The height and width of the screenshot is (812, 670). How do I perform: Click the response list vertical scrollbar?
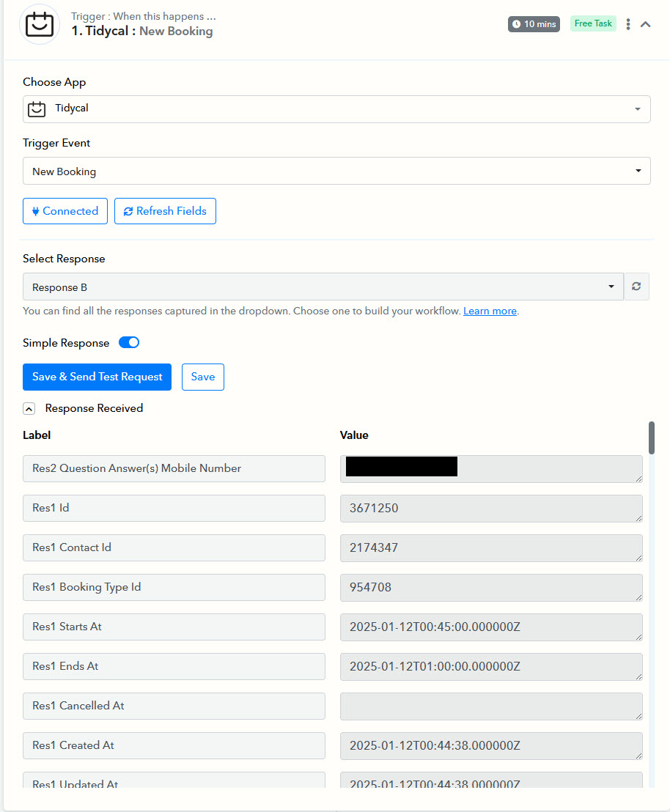pyautogui.click(x=652, y=438)
